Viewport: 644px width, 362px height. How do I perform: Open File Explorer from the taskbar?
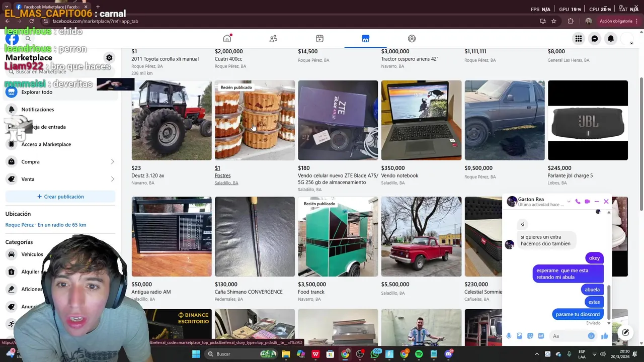[286, 354]
